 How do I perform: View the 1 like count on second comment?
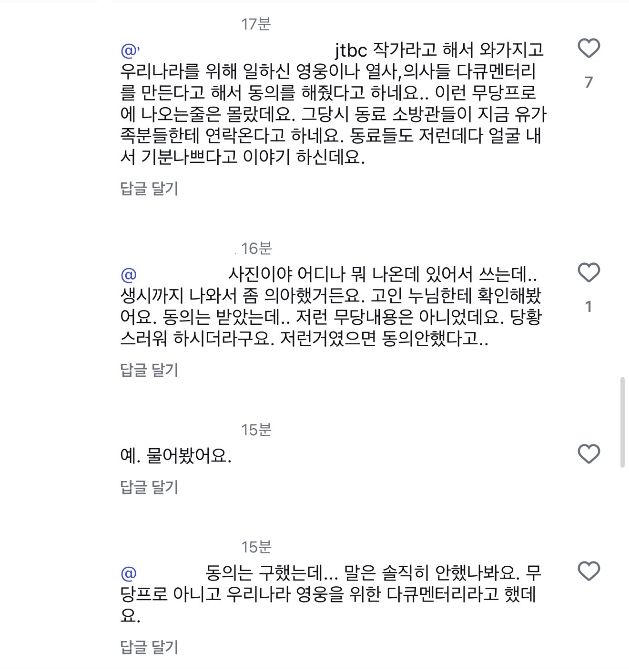click(588, 307)
